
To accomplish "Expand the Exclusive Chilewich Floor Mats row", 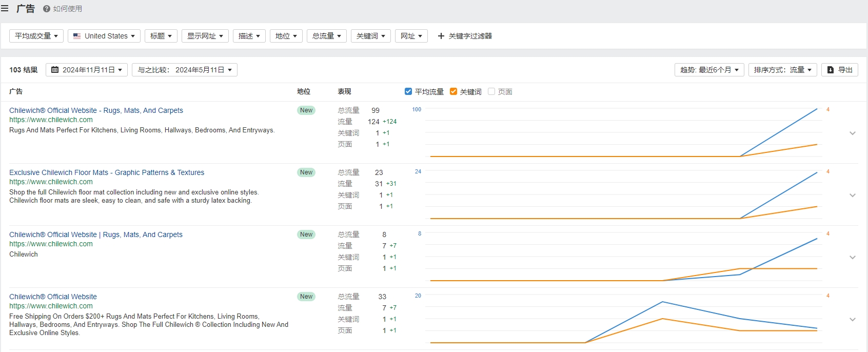I will click(853, 195).
